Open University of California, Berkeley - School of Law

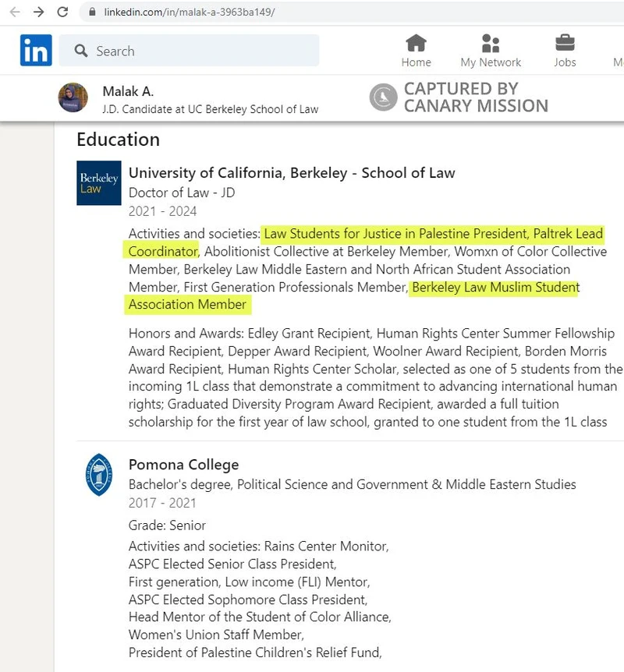(x=292, y=173)
